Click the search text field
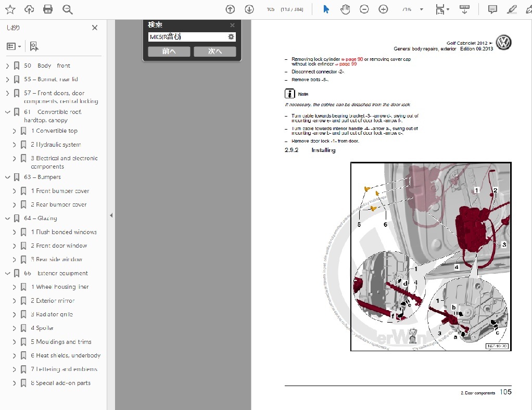Image resolution: width=532 pixels, height=410 pixels. [187, 36]
